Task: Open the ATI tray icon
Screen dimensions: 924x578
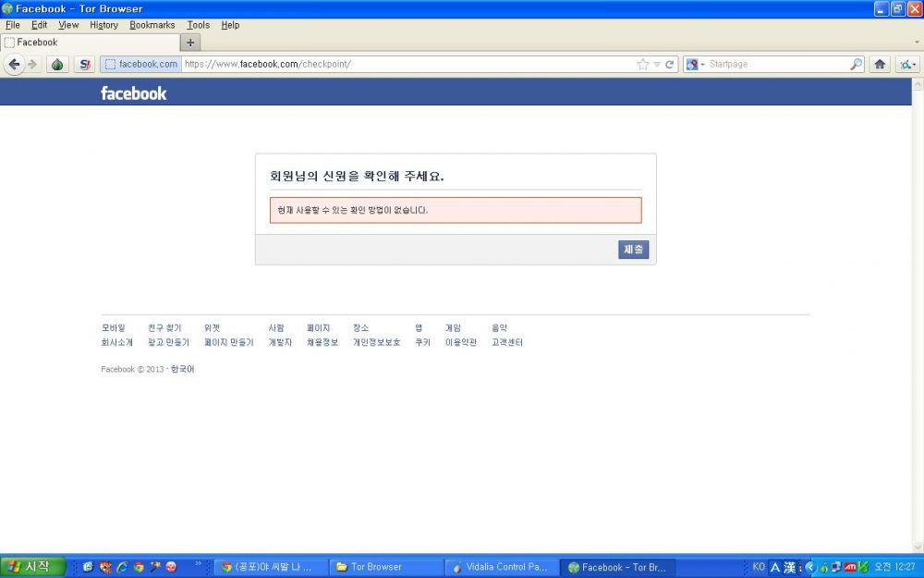Action: point(850,567)
